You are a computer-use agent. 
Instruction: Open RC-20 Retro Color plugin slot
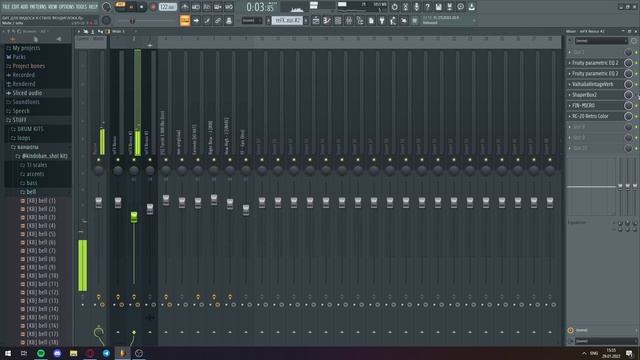point(590,116)
